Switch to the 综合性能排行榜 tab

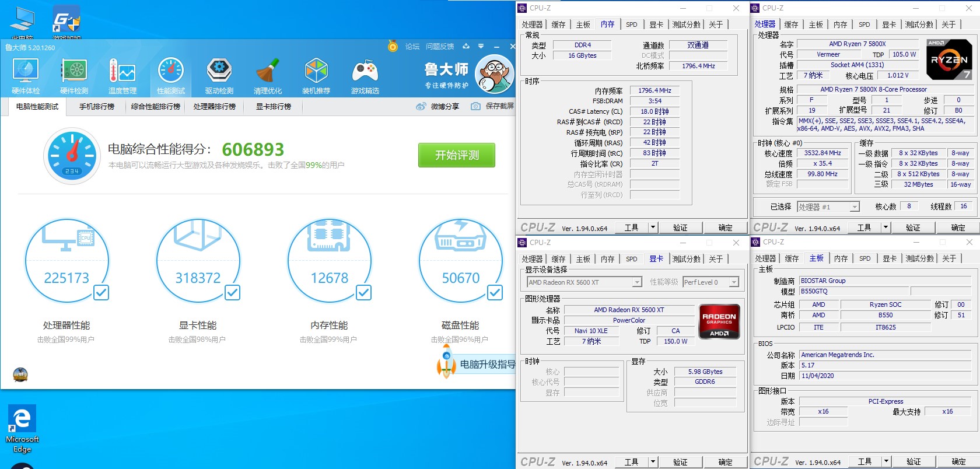(156, 107)
